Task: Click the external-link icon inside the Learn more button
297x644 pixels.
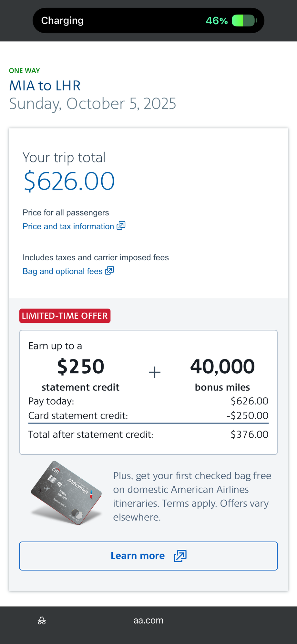Action: pyautogui.click(x=180, y=556)
